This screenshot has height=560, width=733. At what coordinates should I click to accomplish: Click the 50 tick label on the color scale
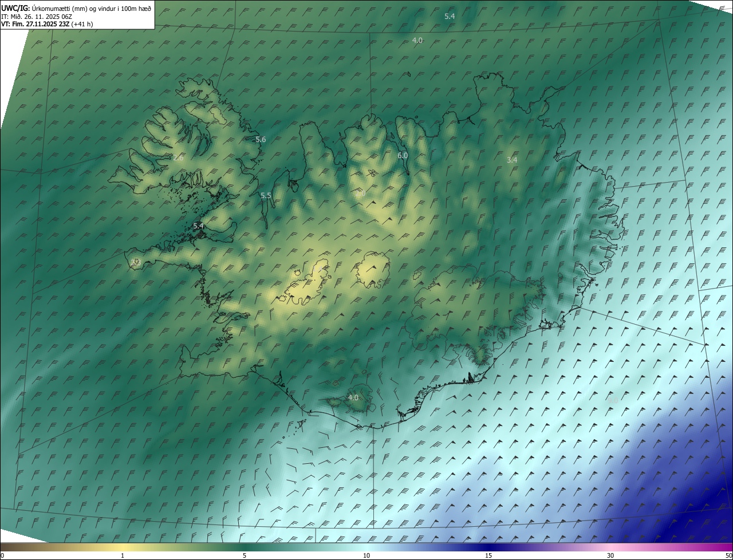click(728, 555)
